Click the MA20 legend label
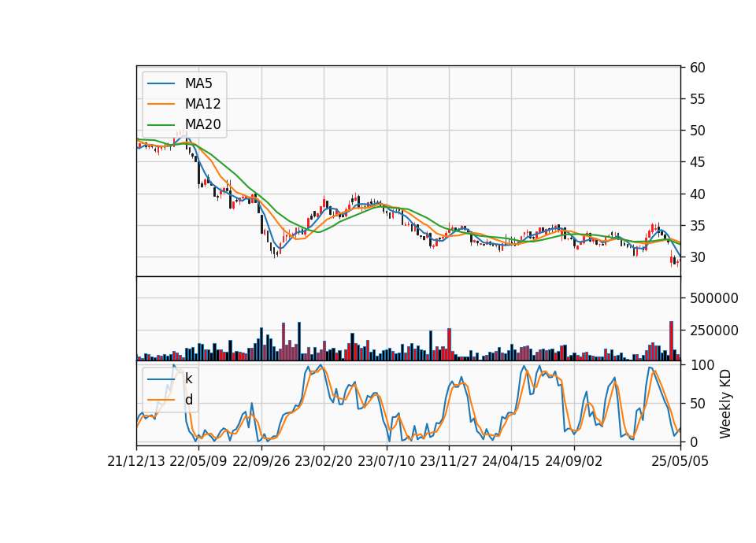 202,124
